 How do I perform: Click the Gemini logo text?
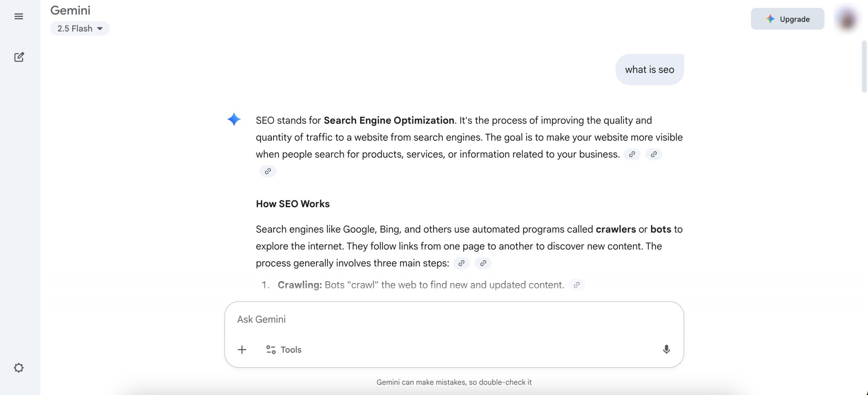point(71,11)
